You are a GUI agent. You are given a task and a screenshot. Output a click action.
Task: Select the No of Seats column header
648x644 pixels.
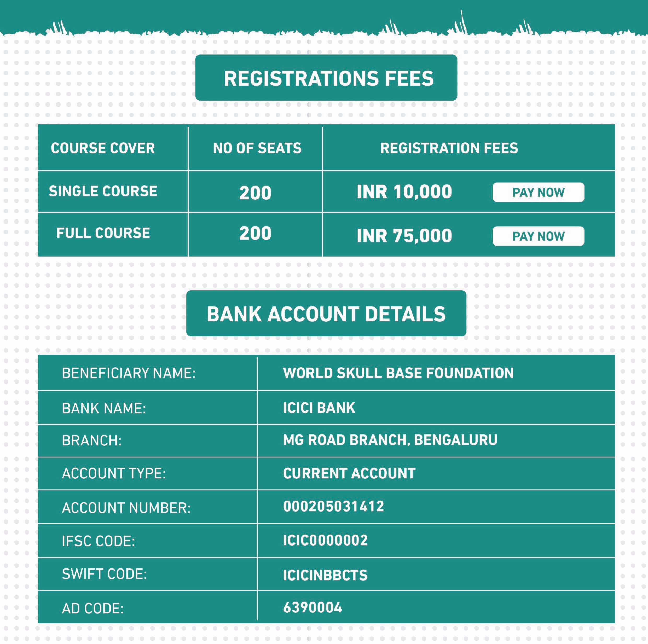[257, 148]
